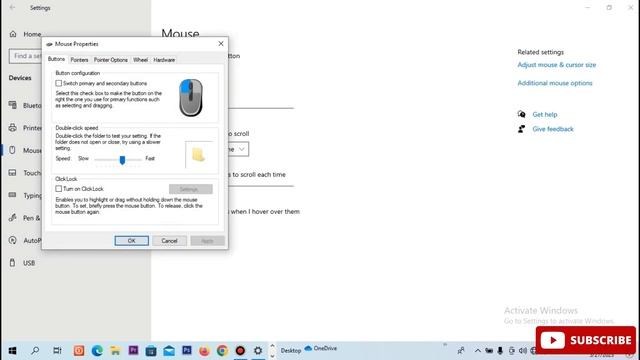Click the microphone tray icon
Screen dimensions: 640x360
tap(500, 351)
